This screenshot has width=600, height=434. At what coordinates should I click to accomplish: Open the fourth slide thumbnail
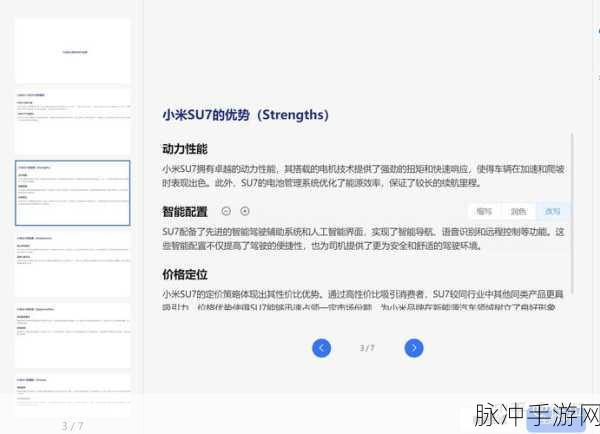tap(73, 264)
